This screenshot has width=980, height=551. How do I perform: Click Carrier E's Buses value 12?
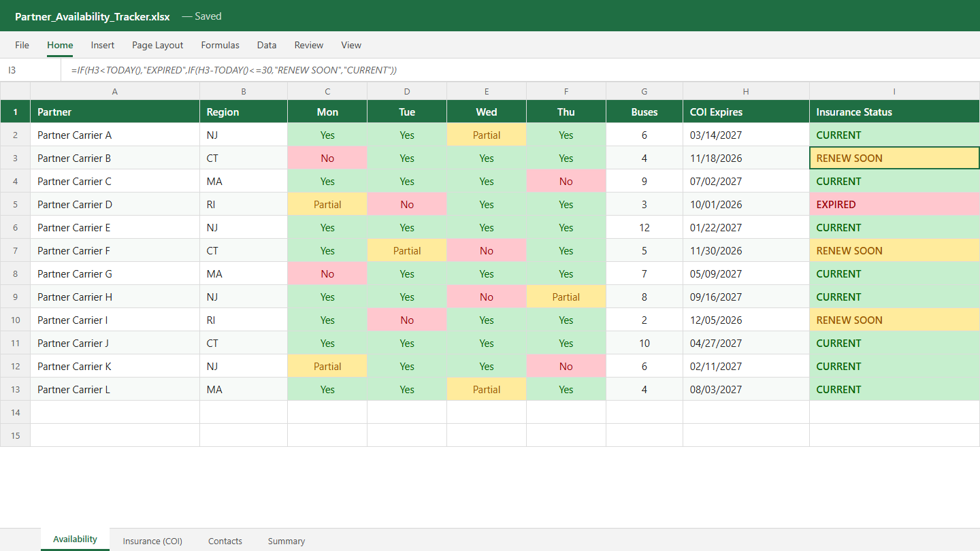(644, 227)
